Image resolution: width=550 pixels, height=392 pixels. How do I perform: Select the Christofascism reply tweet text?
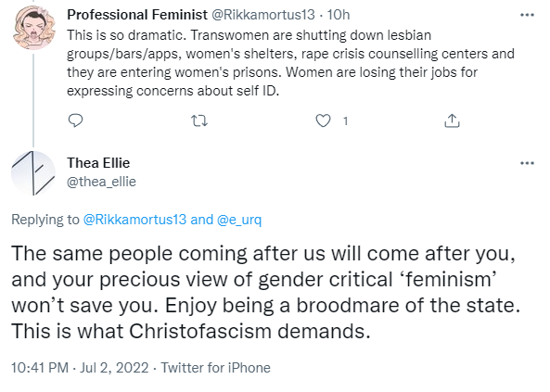[x=265, y=292]
